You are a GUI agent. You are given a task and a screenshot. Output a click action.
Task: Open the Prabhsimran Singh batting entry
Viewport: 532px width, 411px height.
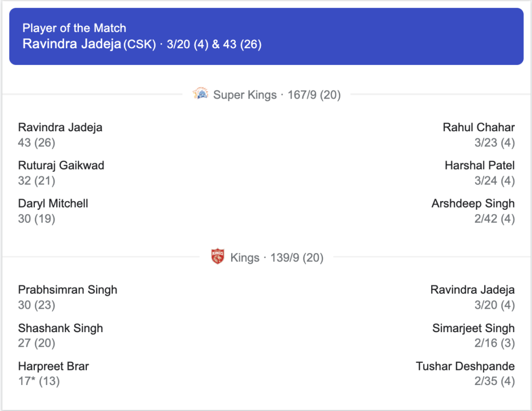pyautogui.click(x=68, y=297)
